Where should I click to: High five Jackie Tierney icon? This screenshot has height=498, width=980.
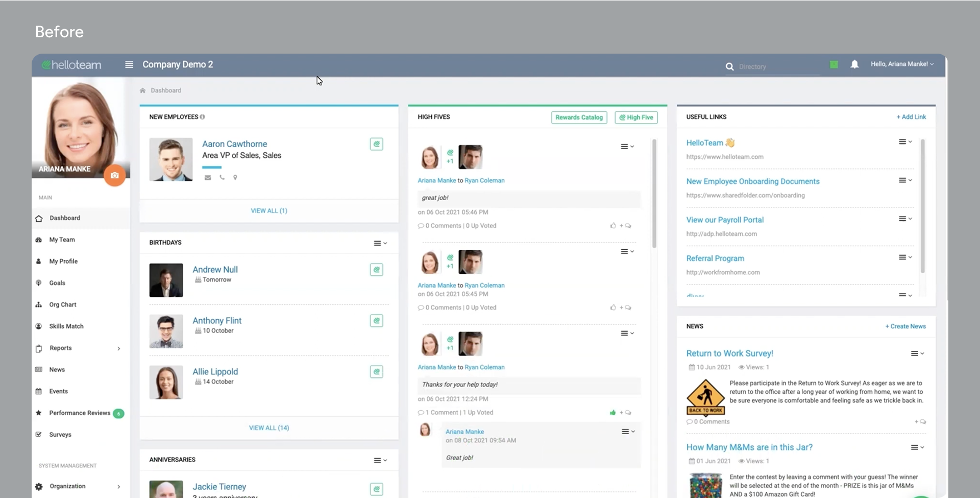click(x=377, y=489)
